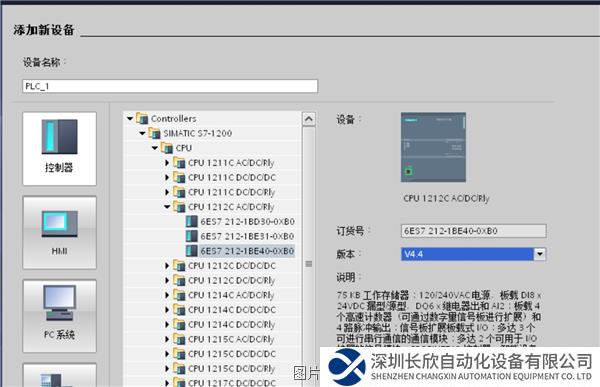Click folder icon of CPU 1215C DC/DC/Rly
Image resolution: width=600 pixels, height=387 pixels.
click(179, 369)
